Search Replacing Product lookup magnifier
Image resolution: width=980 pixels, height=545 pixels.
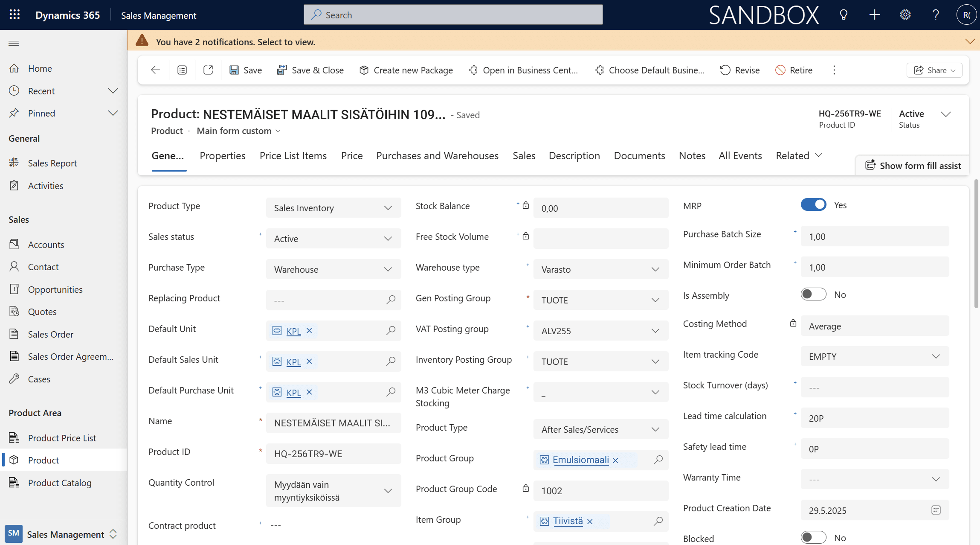[391, 300]
